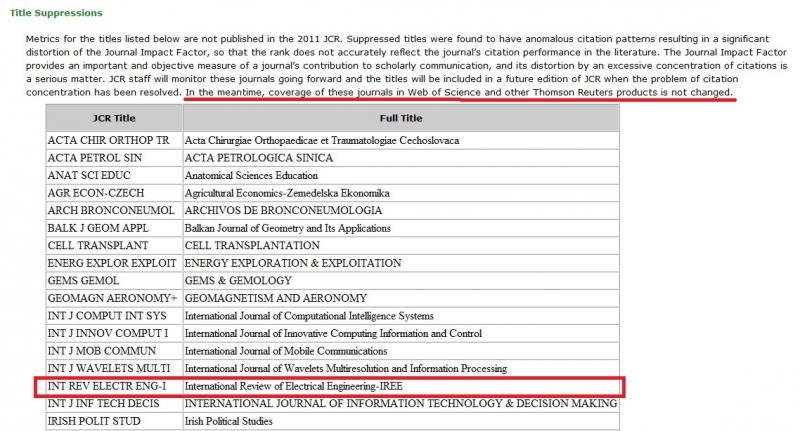The image size is (800, 431).
Task: Select the INT J MOB COMMUN cell
Action: coord(114,351)
